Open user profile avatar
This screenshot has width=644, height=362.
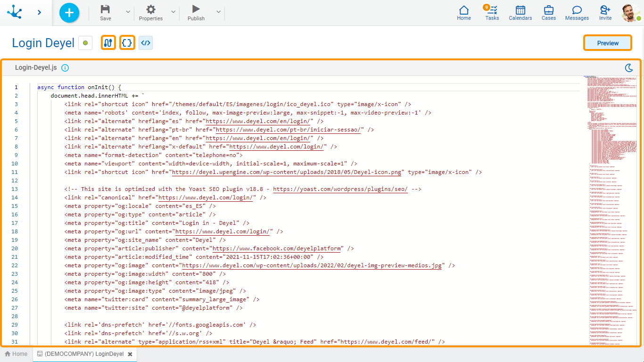(631, 13)
